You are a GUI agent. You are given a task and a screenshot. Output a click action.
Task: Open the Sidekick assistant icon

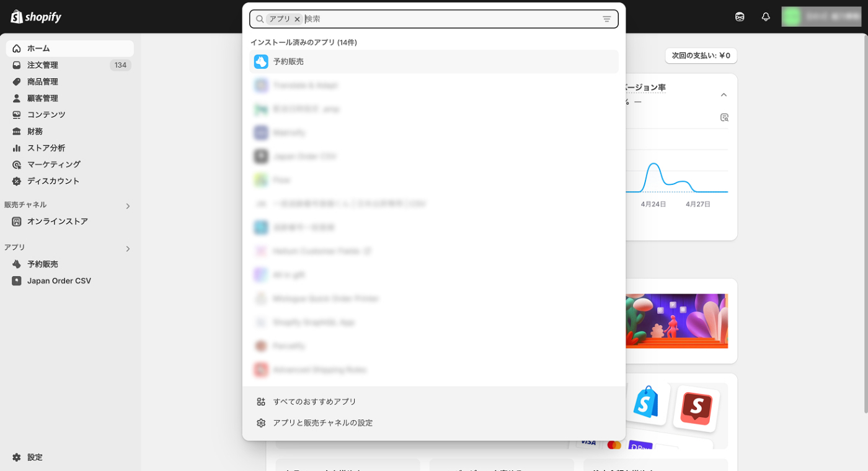pyautogui.click(x=740, y=17)
